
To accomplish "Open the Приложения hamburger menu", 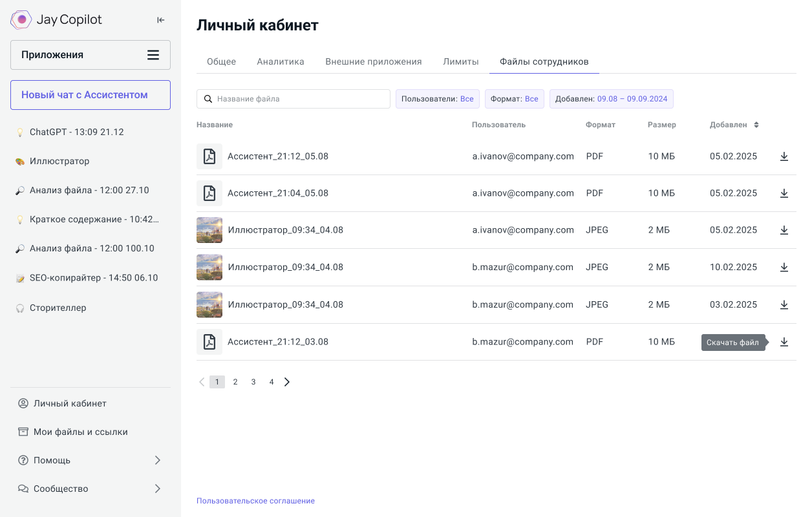I will click(x=153, y=55).
